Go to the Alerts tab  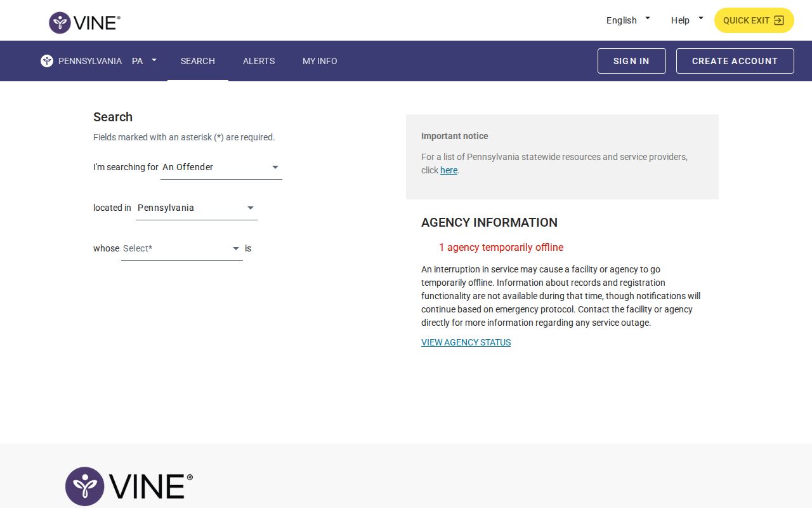[259, 61]
